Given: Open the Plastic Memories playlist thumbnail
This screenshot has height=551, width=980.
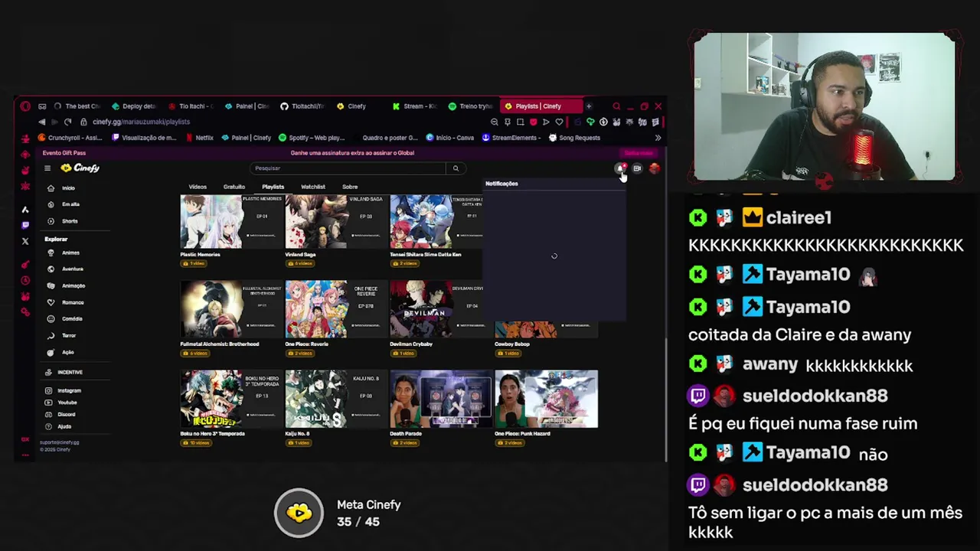Looking at the screenshot, I should pyautogui.click(x=232, y=222).
